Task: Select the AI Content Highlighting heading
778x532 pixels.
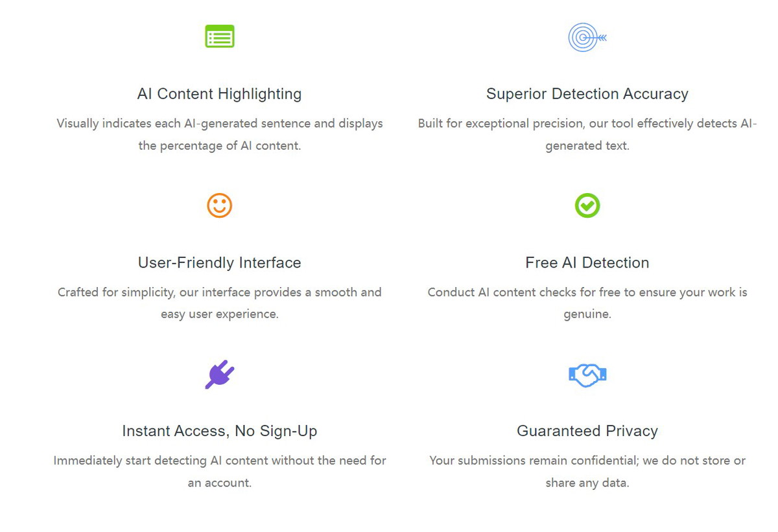Action: click(x=220, y=94)
